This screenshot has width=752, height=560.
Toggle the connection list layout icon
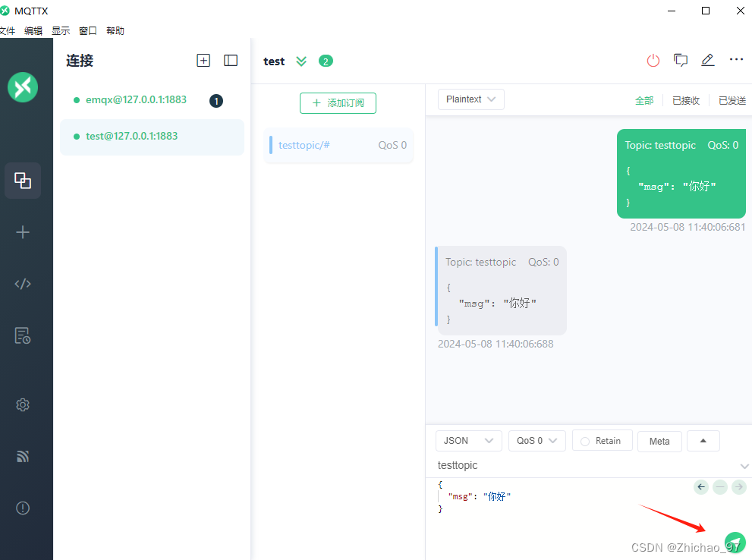(231, 61)
